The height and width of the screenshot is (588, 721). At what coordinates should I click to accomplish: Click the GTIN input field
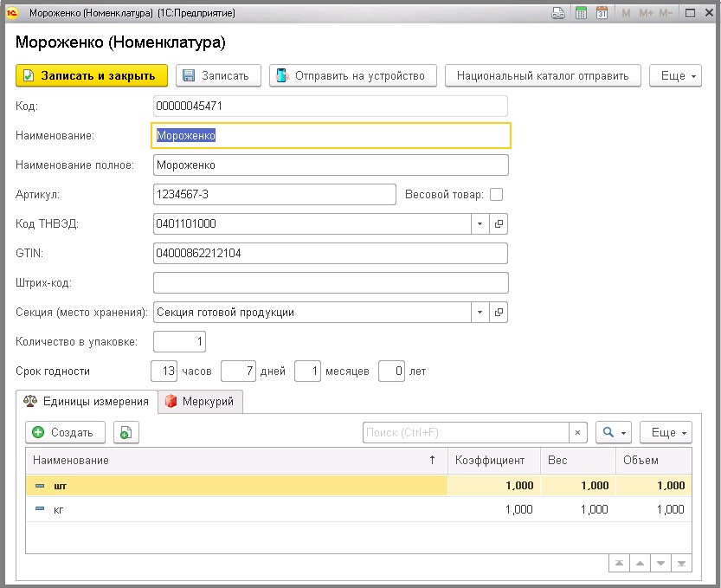[331, 254]
